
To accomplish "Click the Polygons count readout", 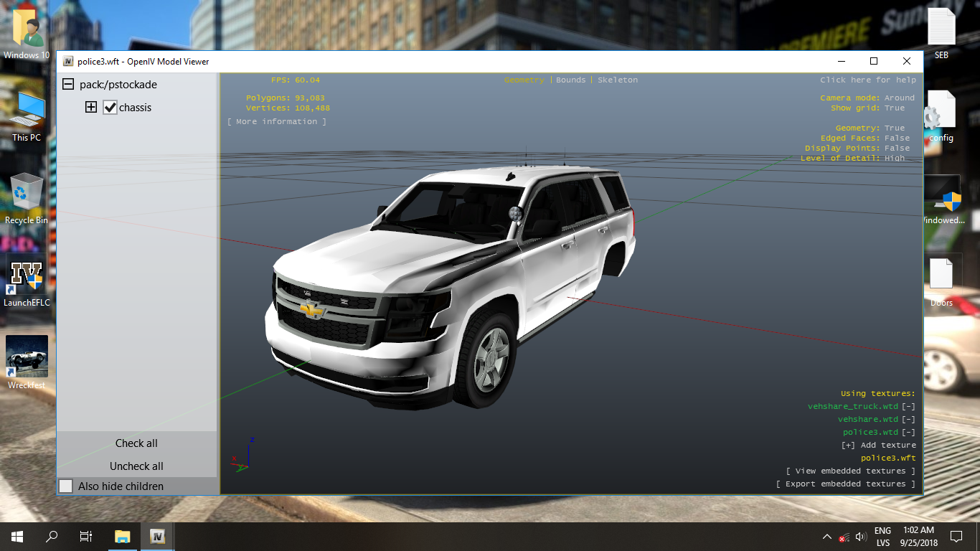I will coord(286,98).
